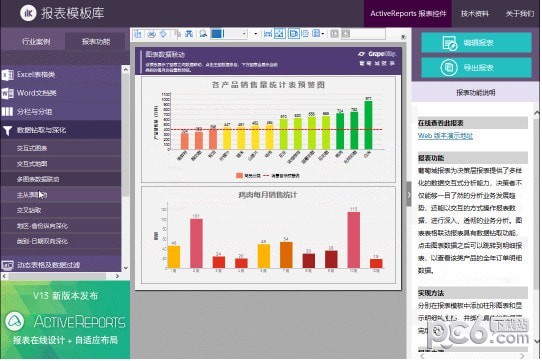Click left sidebar scrollbar down arrow
Screen dimensions: 542x361
125,268
